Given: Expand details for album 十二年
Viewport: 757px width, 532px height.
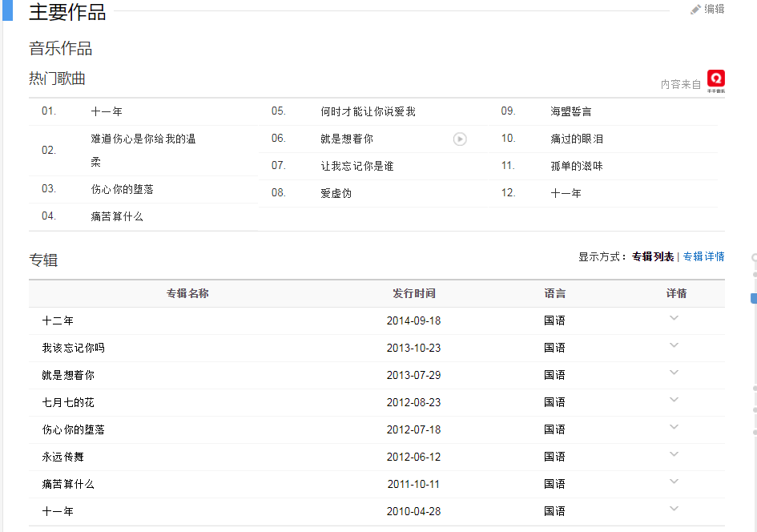Looking at the screenshot, I should [x=674, y=318].
